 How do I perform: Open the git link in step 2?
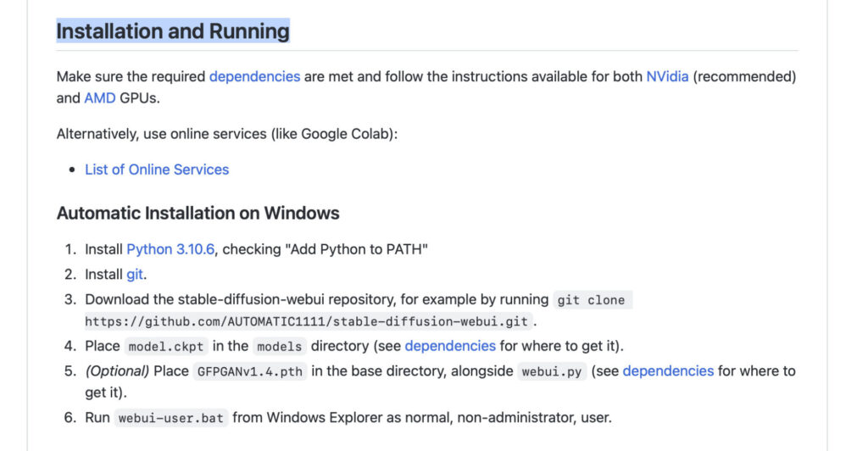[135, 274]
